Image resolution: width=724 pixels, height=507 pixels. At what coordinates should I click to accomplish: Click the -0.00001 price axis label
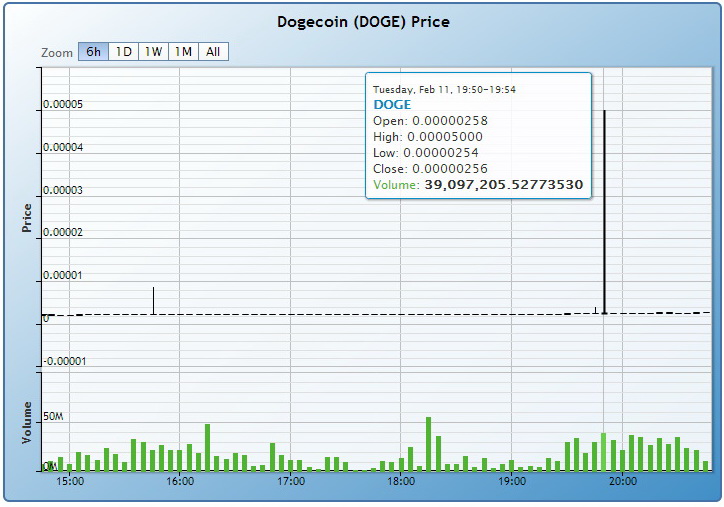coord(65,361)
